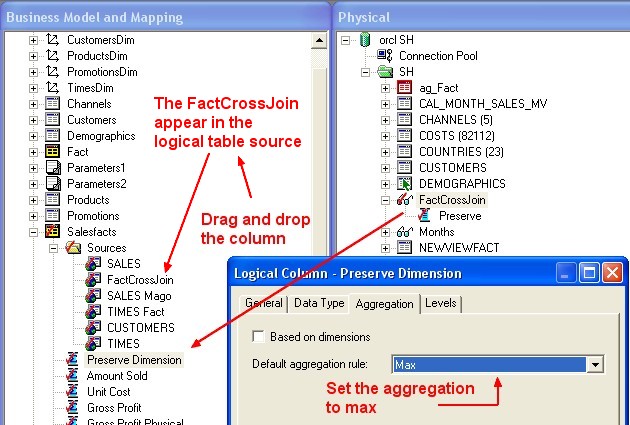The width and height of the screenshot is (630, 425).
Task: Click the Business Model and Mapping title
Action: click(x=94, y=17)
